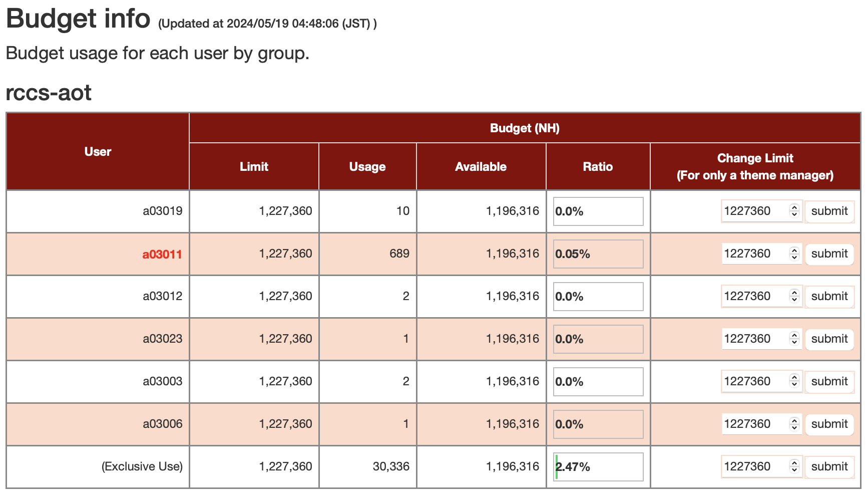Click the rccs-aot group heading

click(x=49, y=93)
